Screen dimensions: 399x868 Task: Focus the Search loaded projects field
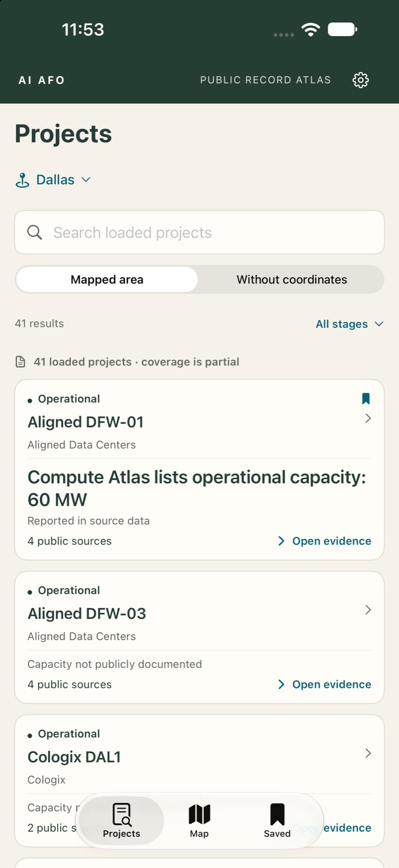(199, 232)
